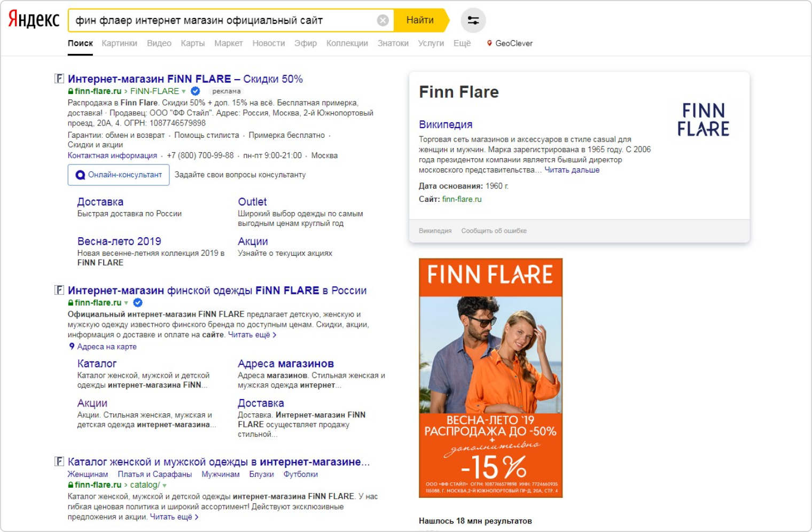Click the реклама label in the ad
The image size is (812, 532).
[227, 91]
